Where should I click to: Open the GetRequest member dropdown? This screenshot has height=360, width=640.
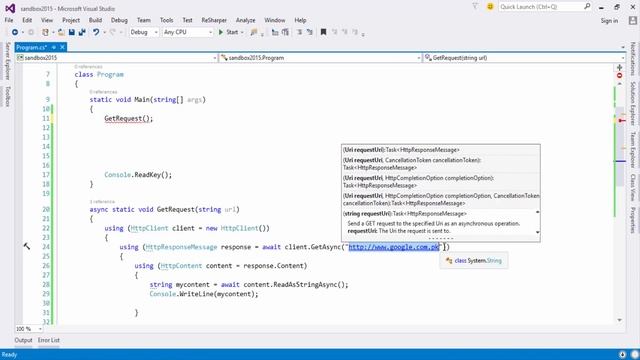(524, 58)
